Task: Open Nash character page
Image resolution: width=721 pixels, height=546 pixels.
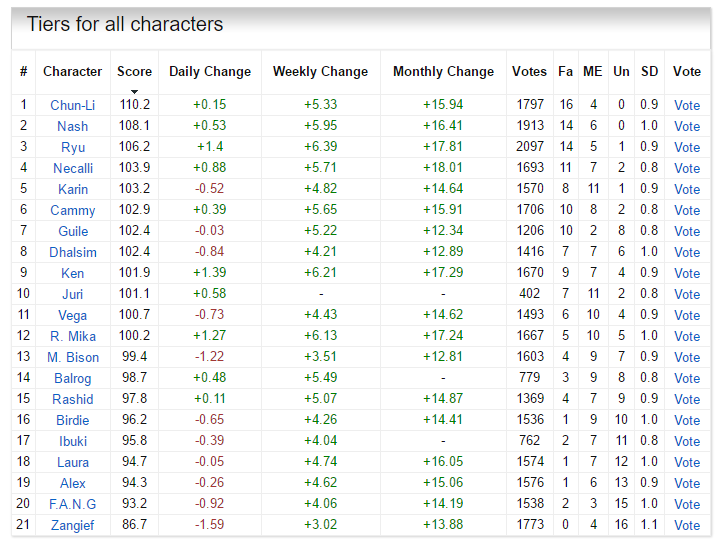Action: click(72, 126)
